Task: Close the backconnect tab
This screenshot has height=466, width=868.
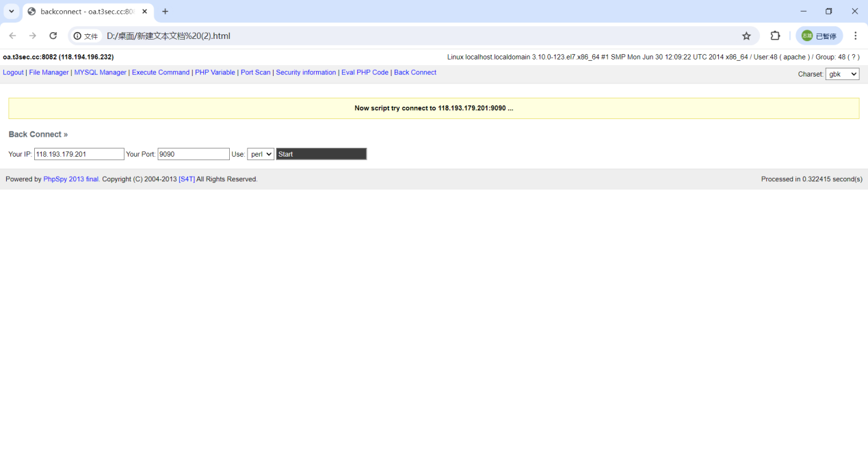Action: point(144,12)
